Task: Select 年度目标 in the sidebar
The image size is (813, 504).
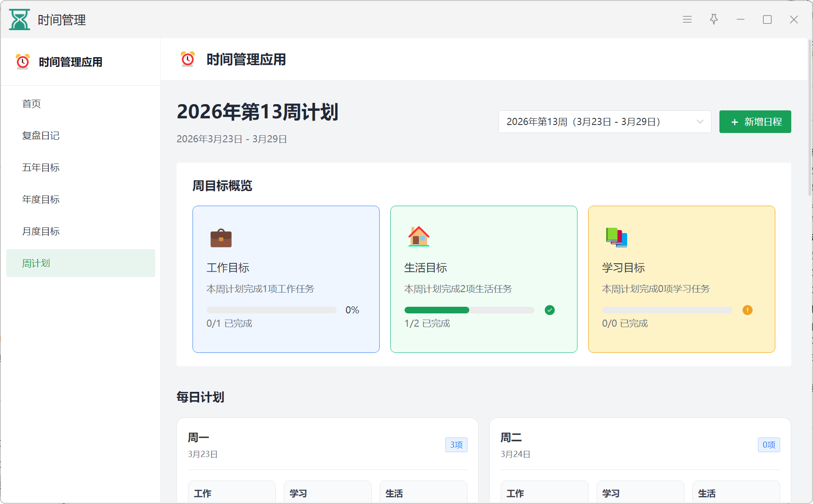Action: pos(41,199)
